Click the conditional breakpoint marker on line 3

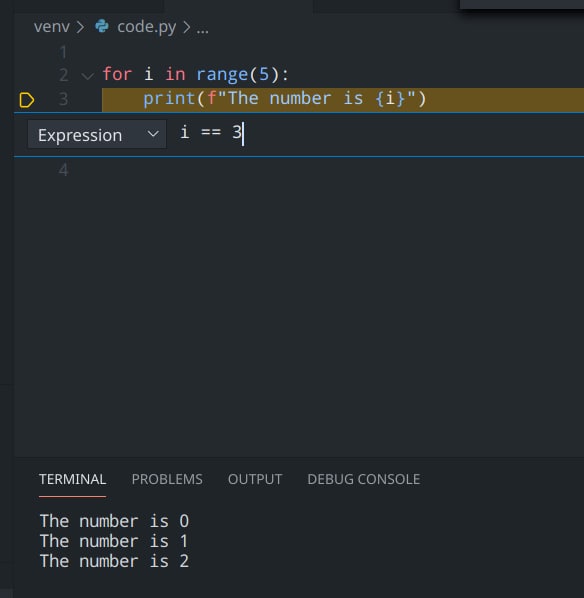point(27,100)
